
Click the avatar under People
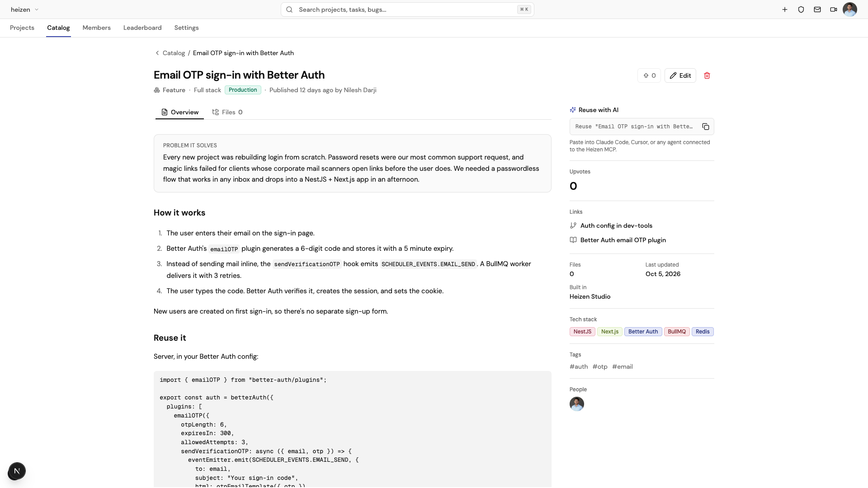click(x=577, y=404)
